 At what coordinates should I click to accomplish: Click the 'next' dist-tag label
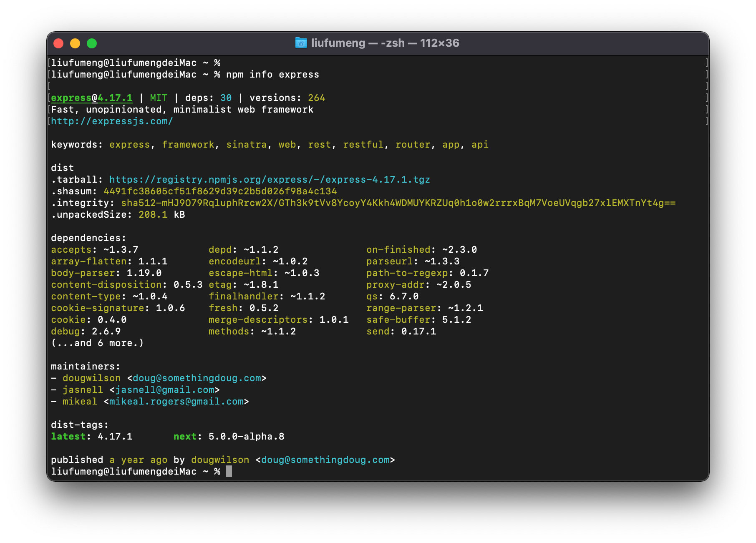coord(185,437)
